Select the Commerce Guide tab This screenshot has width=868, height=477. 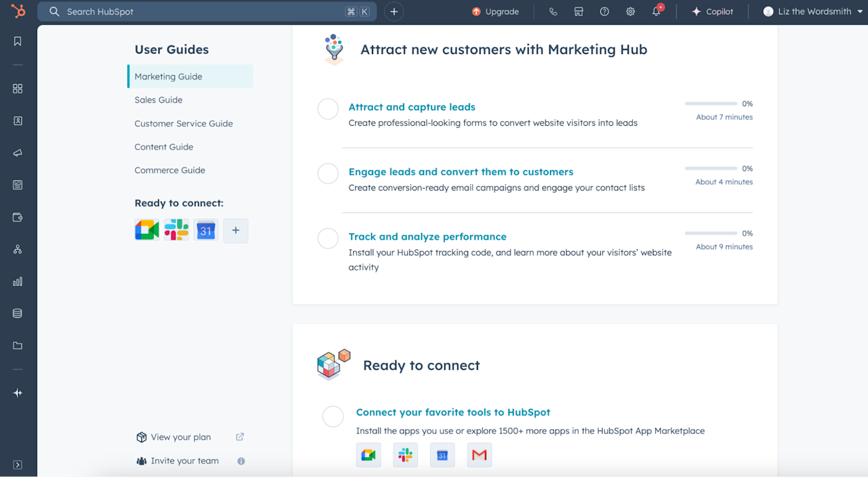170,170
